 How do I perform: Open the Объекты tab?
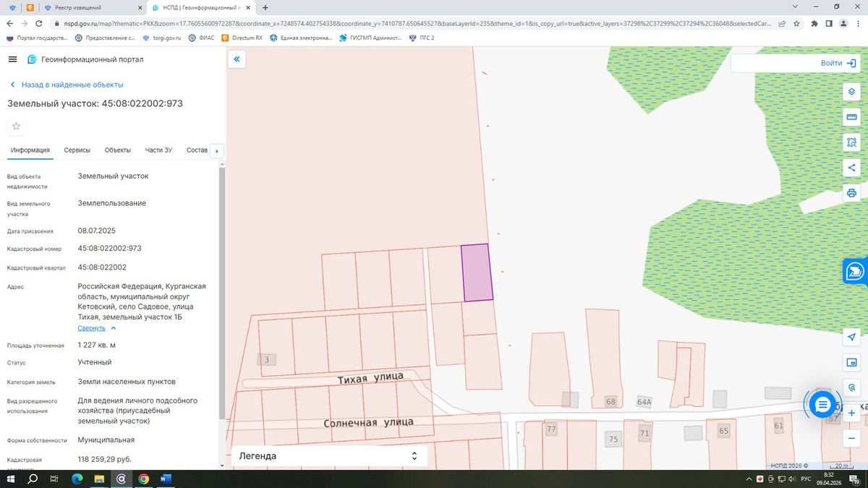118,150
